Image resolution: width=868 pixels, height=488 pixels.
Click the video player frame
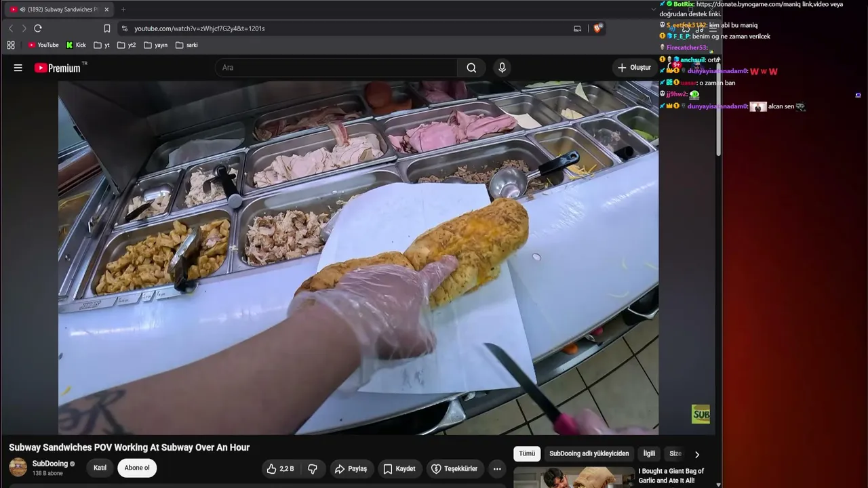(358, 258)
